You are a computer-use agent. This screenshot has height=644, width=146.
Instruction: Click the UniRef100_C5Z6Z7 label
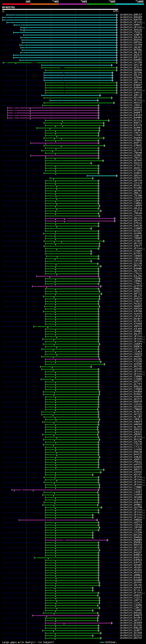[131, 32]
